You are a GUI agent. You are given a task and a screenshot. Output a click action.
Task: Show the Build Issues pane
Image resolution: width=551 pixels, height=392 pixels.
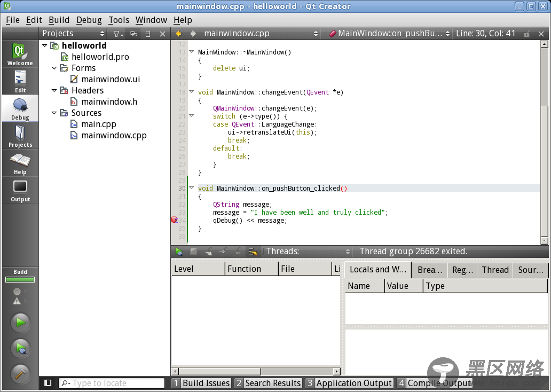point(202,383)
